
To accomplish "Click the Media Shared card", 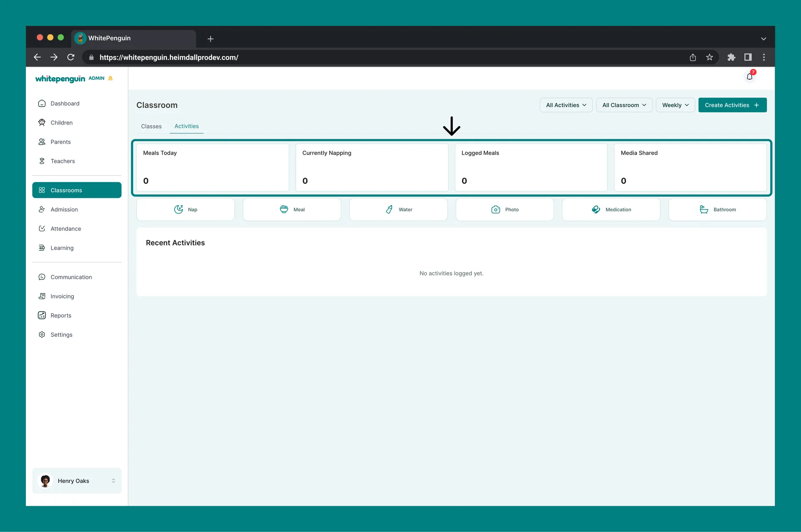I will pyautogui.click(x=690, y=168).
